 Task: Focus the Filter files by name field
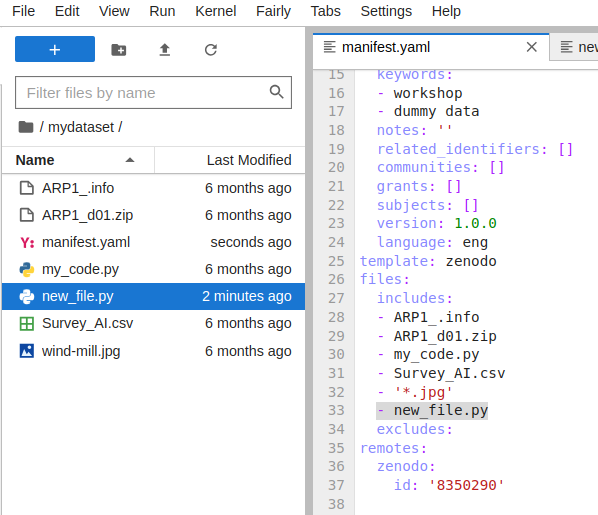153,93
